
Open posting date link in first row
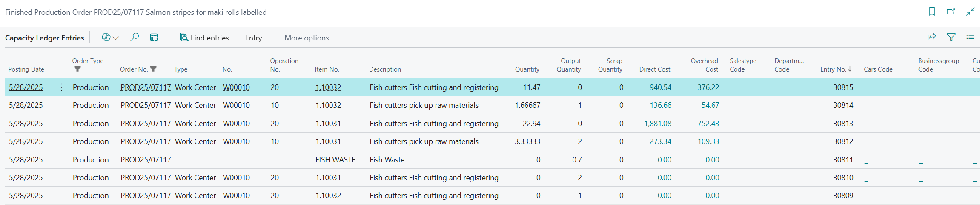(26, 87)
